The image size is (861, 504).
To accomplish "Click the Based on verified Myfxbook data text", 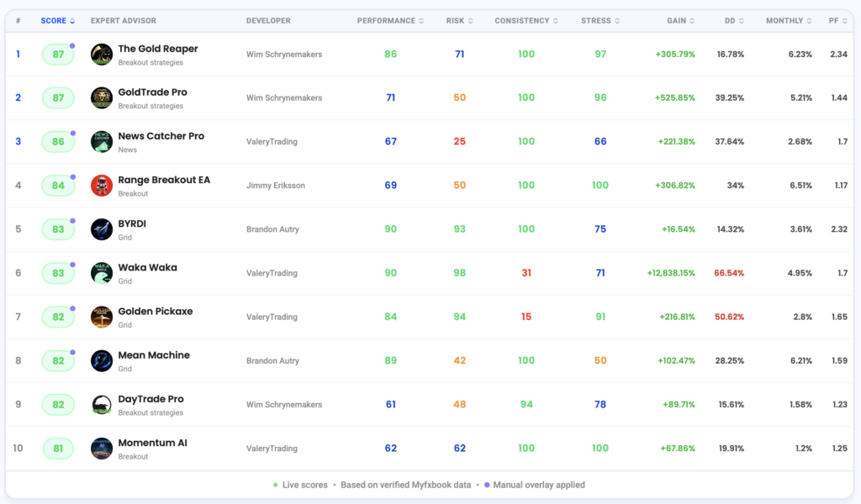I will [x=406, y=485].
